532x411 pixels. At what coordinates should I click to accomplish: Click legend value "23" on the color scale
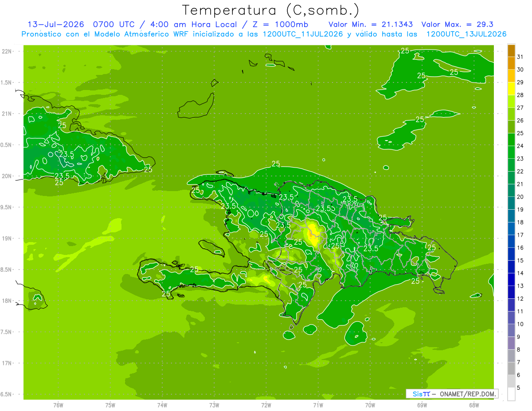tap(520, 159)
